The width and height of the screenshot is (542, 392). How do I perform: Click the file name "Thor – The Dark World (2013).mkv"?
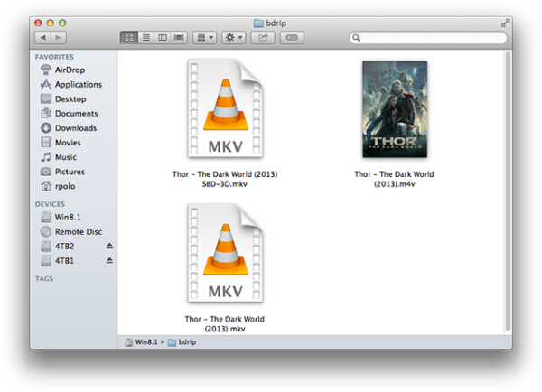click(225, 324)
